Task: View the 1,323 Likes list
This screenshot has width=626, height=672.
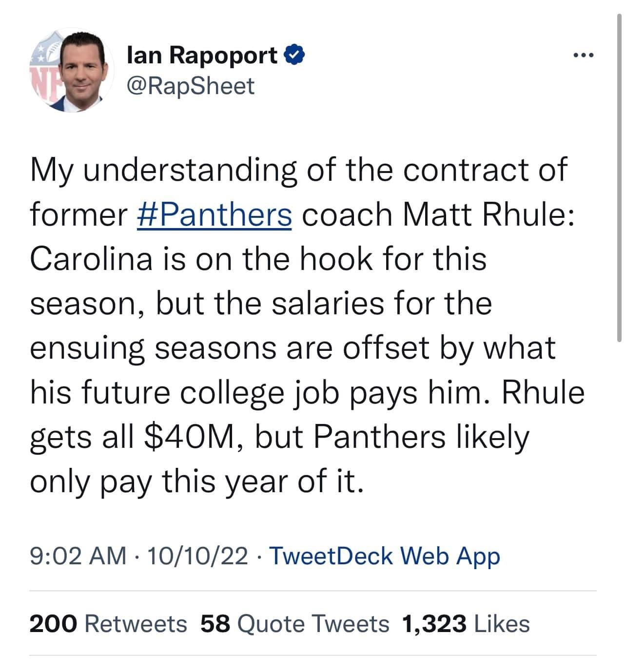Action: click(466, 623)
